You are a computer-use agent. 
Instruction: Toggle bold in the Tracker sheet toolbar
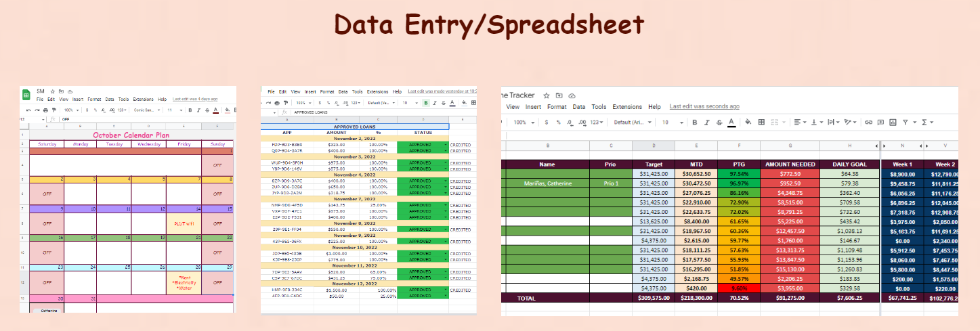[x=694, y=122]
